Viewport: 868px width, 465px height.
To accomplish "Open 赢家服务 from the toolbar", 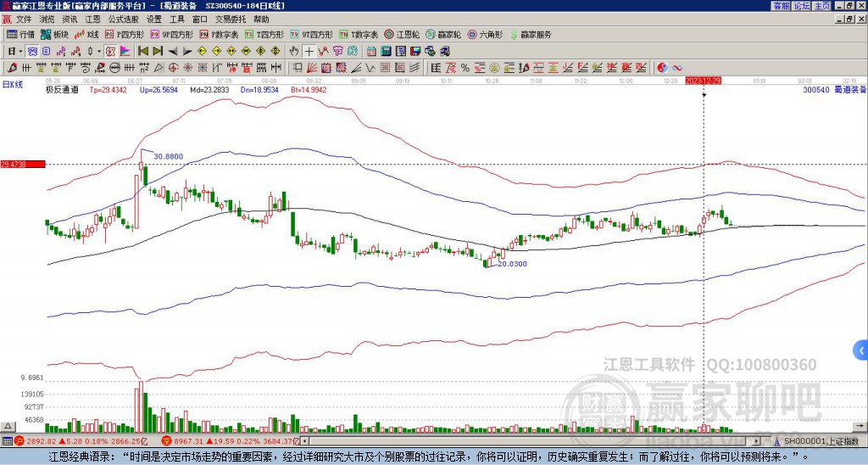I will (531, 34).
